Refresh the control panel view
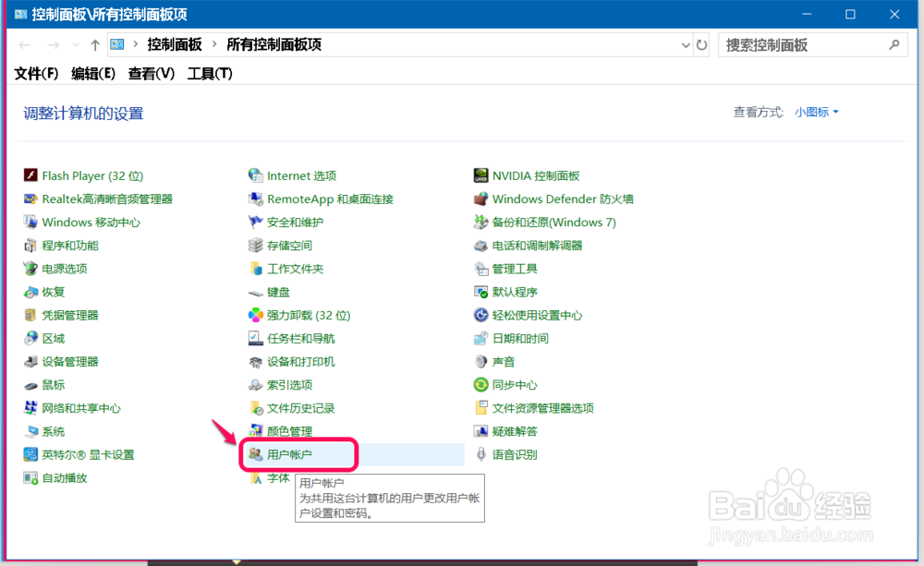Viewport: 924px width, 566px height. tap(702, 44)
